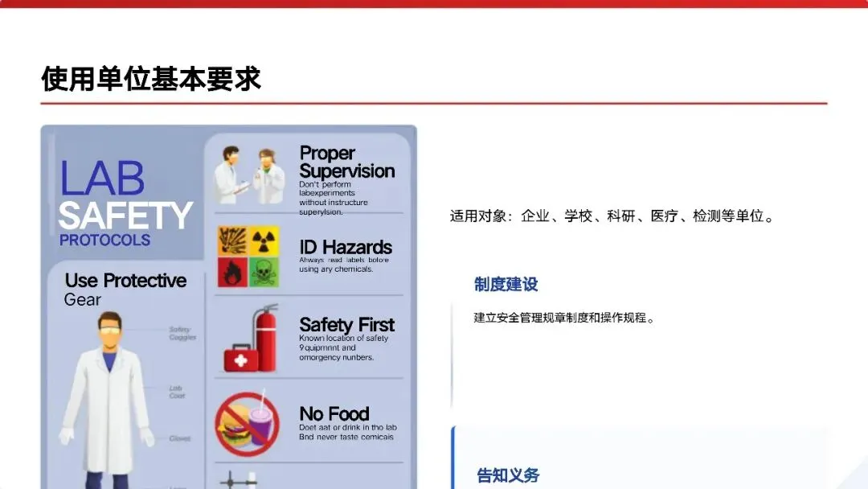Click the flammable fire hazard symbol
This screenshot has height=489, width=868.
(232, 272)
